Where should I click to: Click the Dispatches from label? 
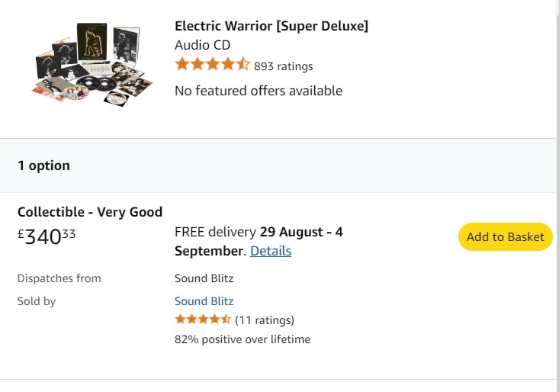pyautogui.click(x=59, y=278)
